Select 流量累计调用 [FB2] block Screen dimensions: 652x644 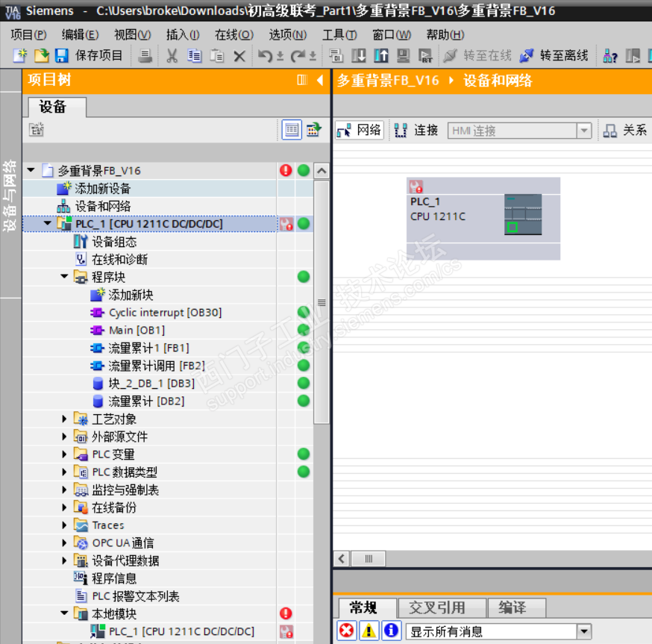point(157,366)
